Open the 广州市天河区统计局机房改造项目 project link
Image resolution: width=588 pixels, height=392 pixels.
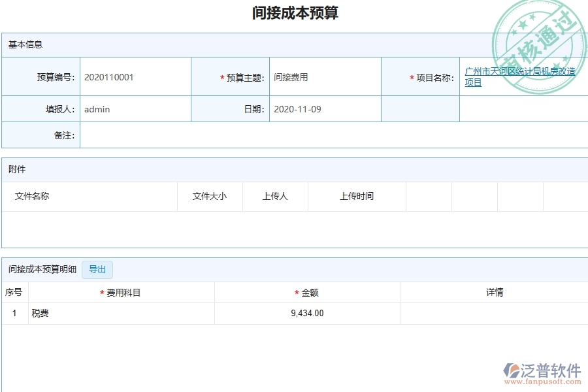(x=519, y=77)
